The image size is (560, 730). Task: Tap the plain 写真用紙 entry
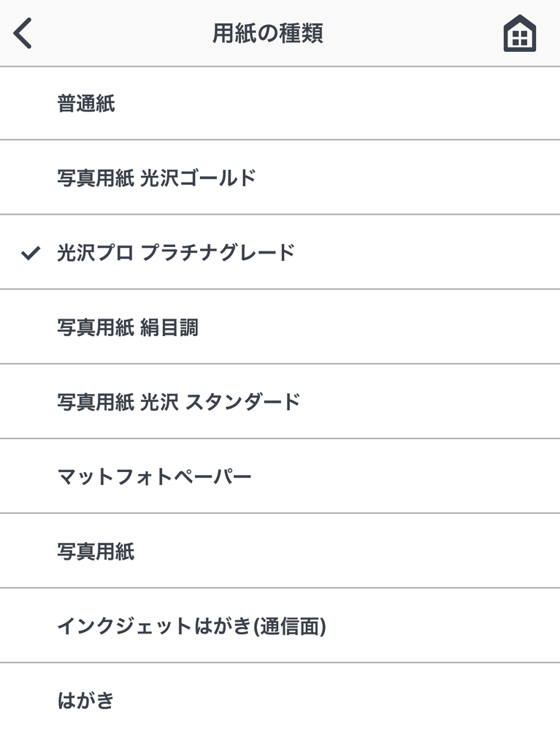[x=280, y=551]
